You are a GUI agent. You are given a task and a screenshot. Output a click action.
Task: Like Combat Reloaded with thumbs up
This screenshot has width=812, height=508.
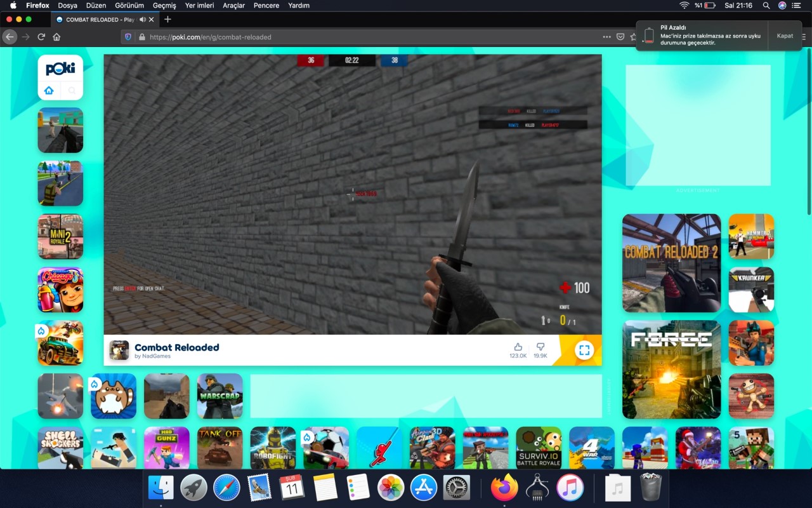point(518,347)
